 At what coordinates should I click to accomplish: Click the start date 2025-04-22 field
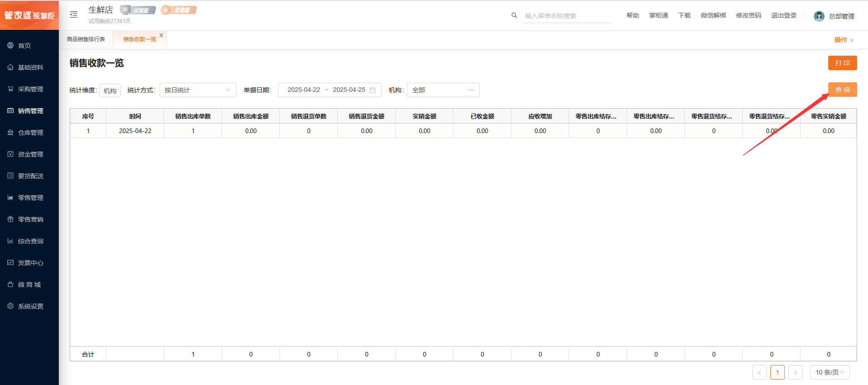point(304,90)
